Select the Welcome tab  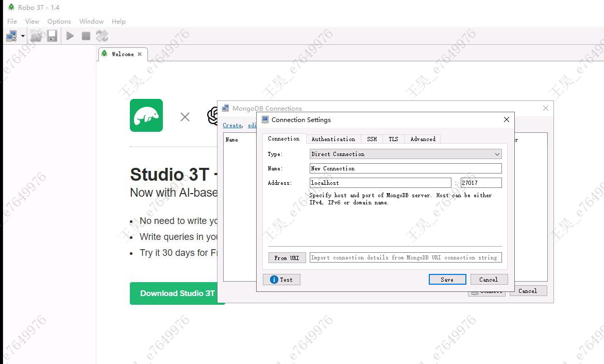(x=123, y=54)
